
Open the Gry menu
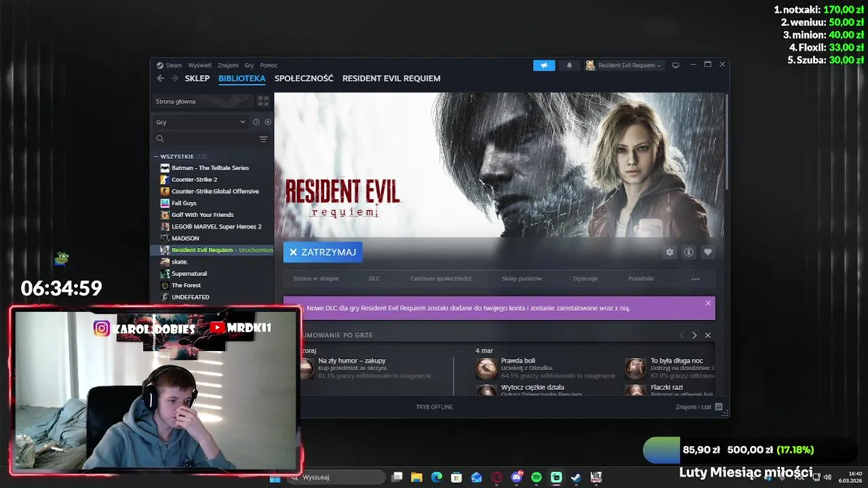tap(249, 66)
